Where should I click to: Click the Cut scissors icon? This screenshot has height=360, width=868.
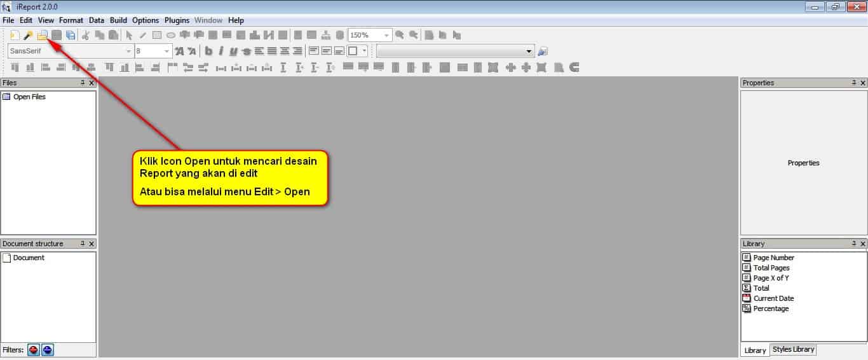pos(86,36)
